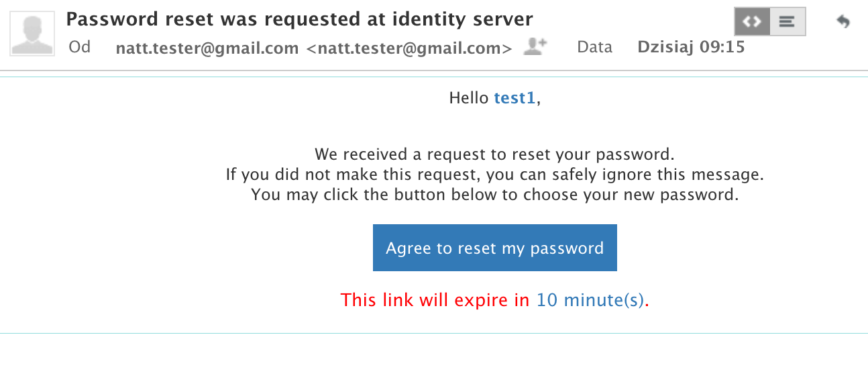Click 'You may click the button below' line

(495, 195)
